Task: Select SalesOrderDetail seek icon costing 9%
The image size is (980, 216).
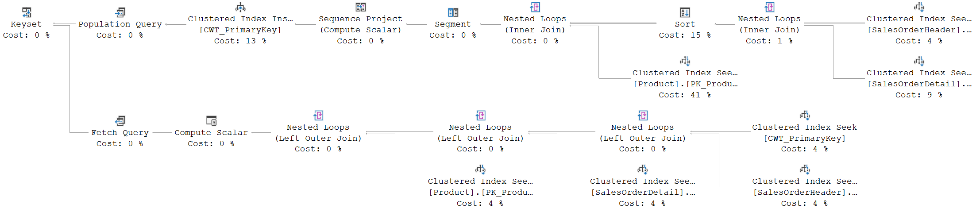Action: click(919, 61)
